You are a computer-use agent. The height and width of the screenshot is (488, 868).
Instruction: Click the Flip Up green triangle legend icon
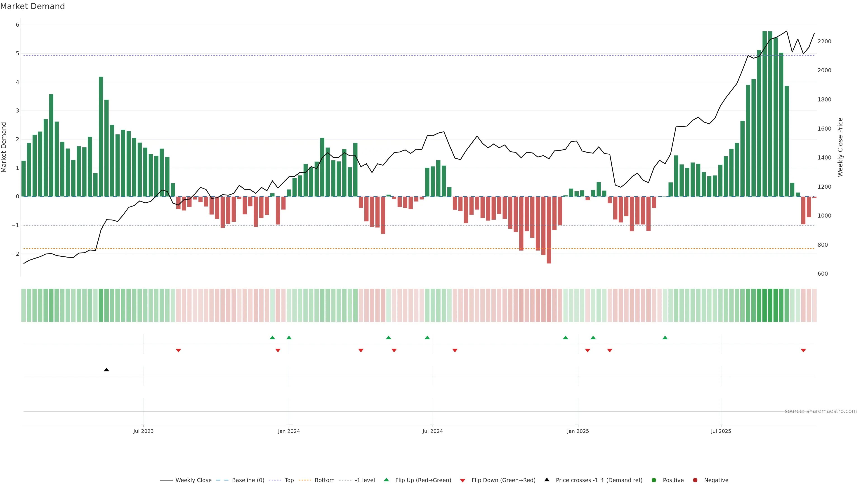[x=387, y=480]
